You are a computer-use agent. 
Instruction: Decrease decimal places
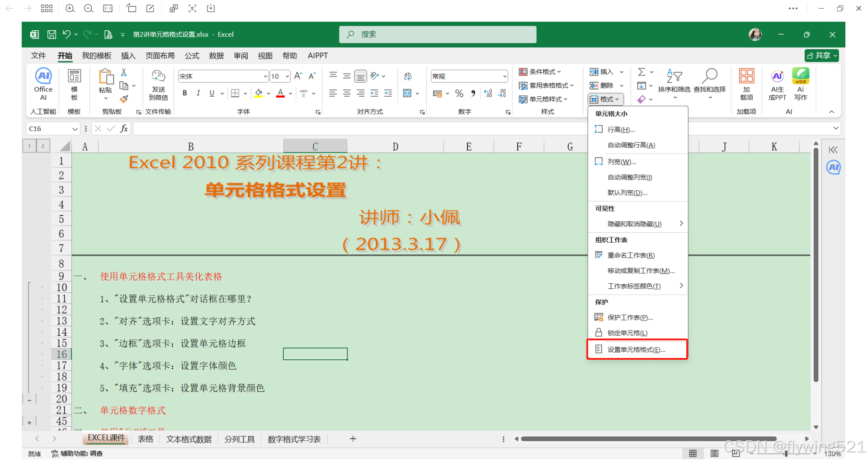point(502,93)
